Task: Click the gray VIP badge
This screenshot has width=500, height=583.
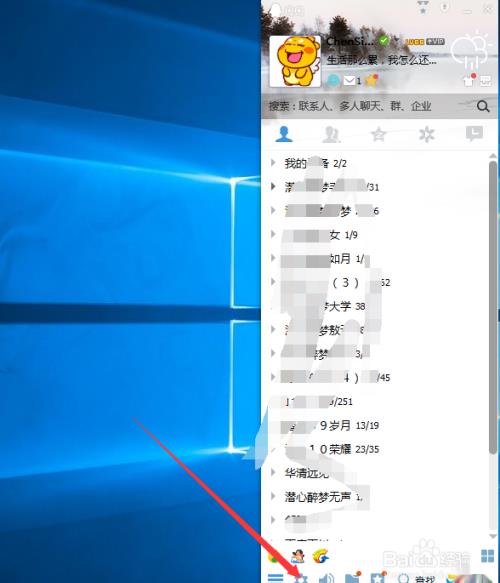Action: (x=435, y=42)
